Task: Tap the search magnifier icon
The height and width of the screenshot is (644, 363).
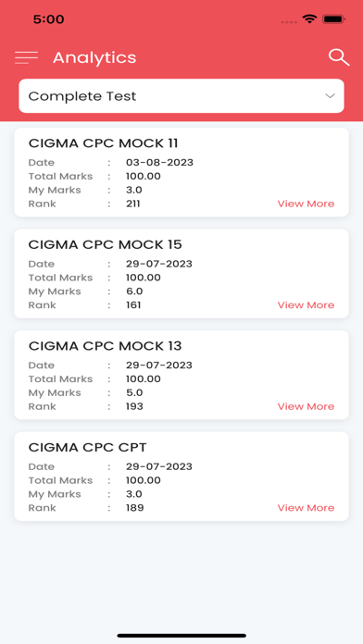Action: coord(339,57)
